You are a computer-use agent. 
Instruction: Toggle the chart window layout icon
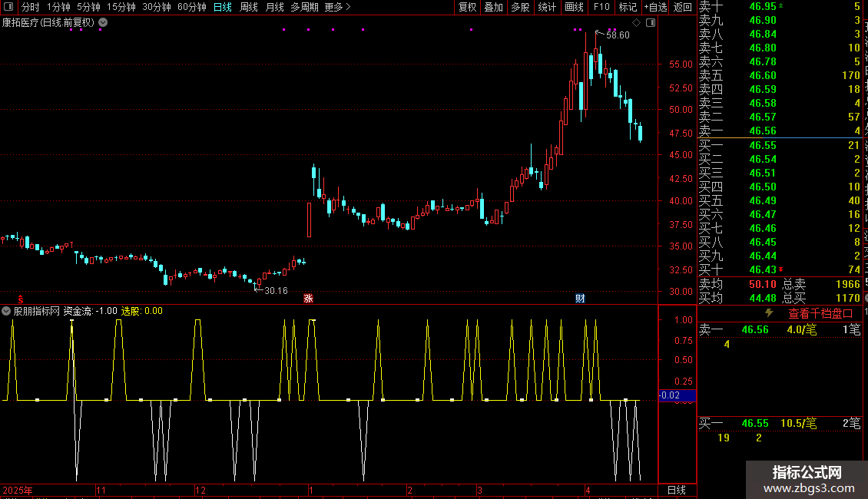coord(651,23)
